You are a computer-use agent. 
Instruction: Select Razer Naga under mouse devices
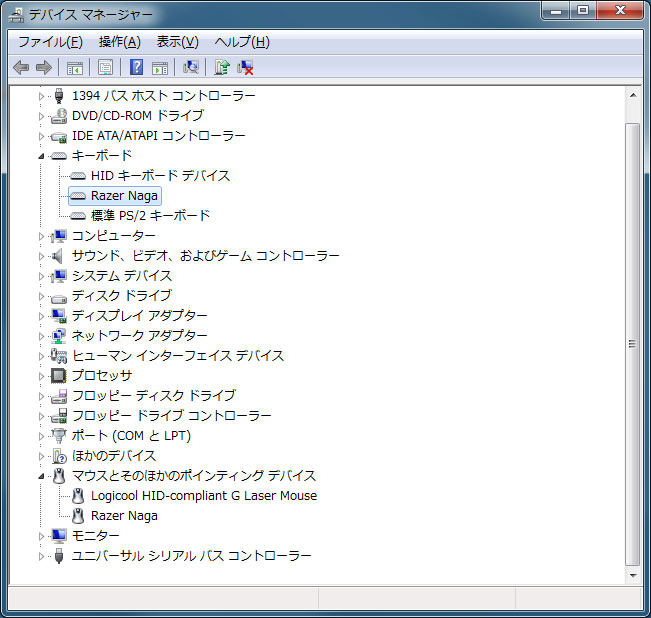[x=124, y=516]
